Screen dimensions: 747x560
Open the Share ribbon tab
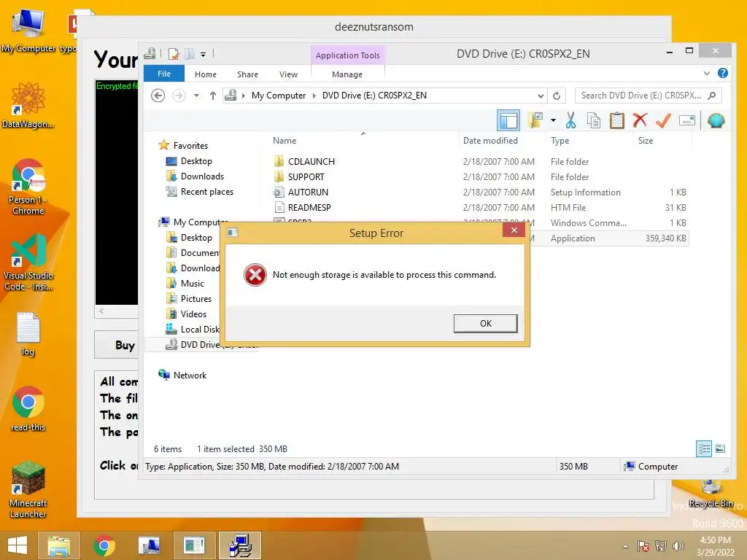(x=247, y=74)
